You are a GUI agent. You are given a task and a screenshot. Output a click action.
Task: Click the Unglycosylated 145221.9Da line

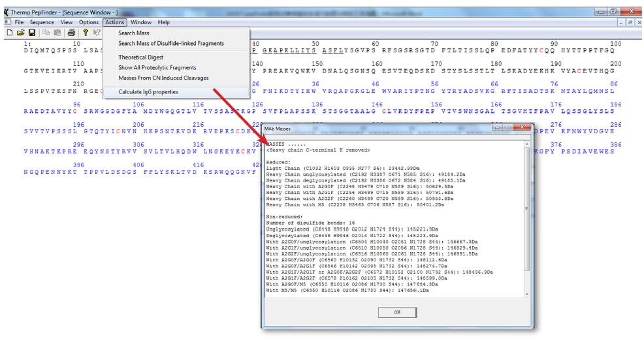[352, 229]
